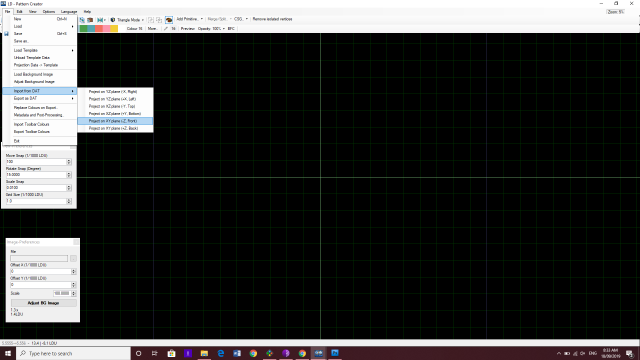This screenshot has width=640, height=360.
Task: Toggle the BFC option in toolbar
Action: pyautogui.click(x=231, y=29)
